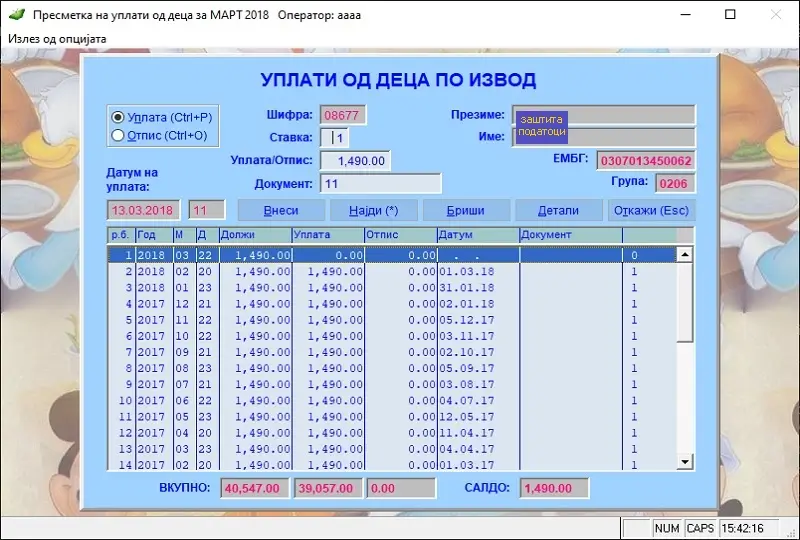Open the Излез од опцијата menu
The height and width of the screenshot is (540, 800).
[57, 38]
